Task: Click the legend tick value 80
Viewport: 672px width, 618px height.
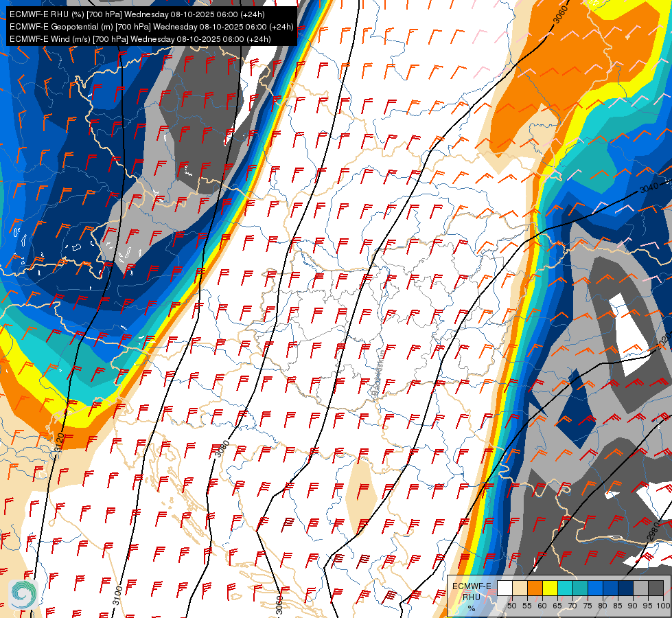Action: (603, 606)
